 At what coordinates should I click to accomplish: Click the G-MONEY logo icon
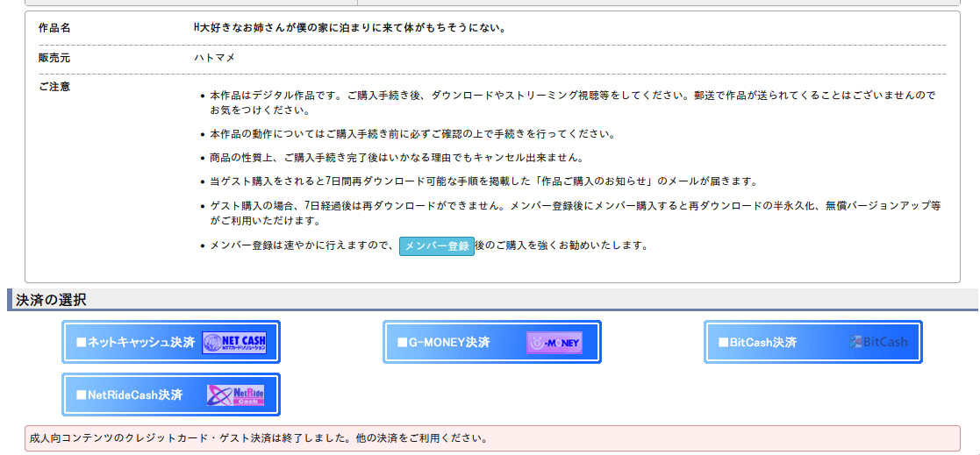[554, 343]
